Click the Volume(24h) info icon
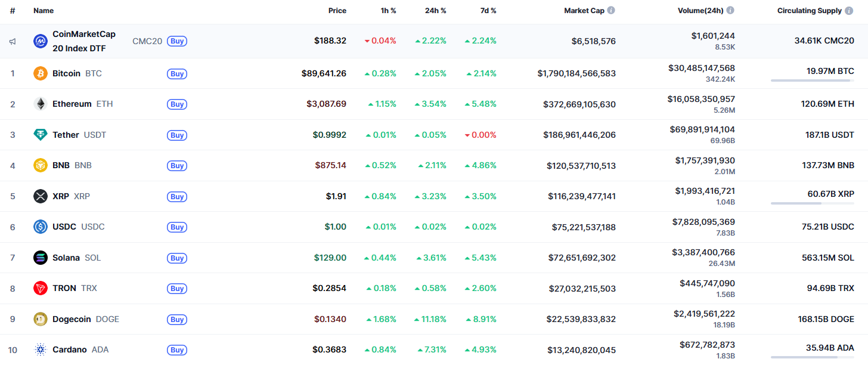 [x=730, y=11]
